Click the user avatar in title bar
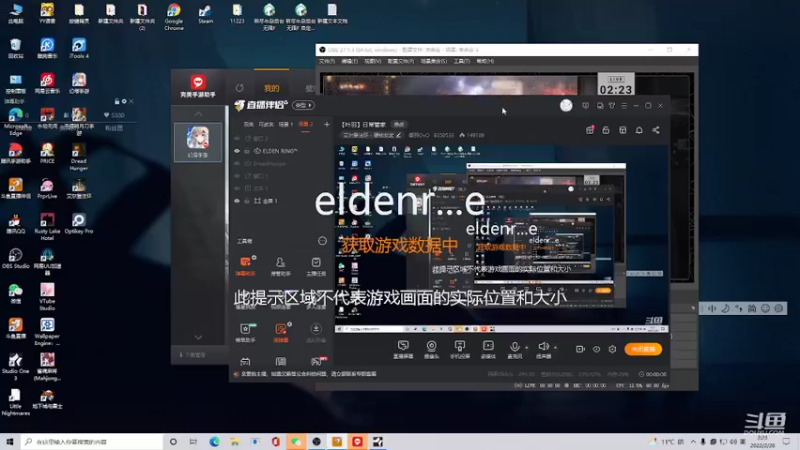This screenshot has height=450, width=800. tap(566, 105)
